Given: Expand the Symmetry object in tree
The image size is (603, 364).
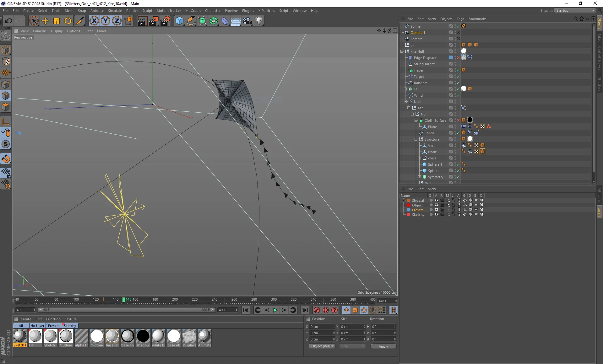Looking at the screenshot, I should click(x=419, y=177).
